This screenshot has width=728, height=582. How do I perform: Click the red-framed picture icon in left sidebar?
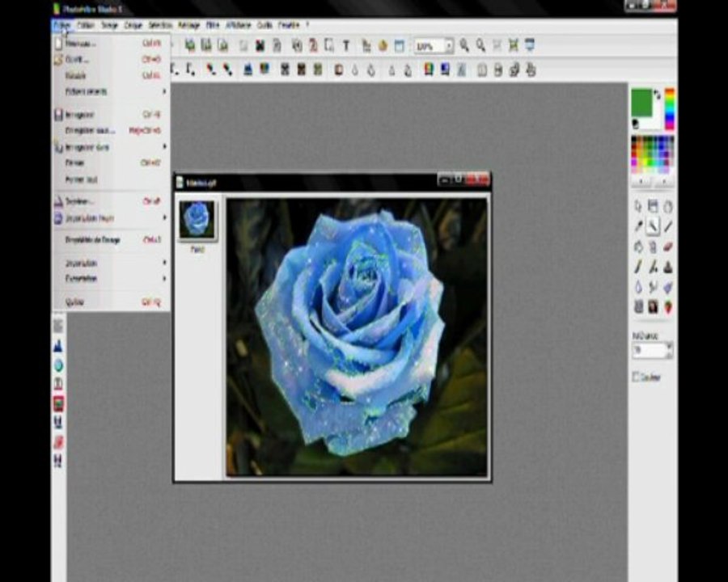pos(58,403)
